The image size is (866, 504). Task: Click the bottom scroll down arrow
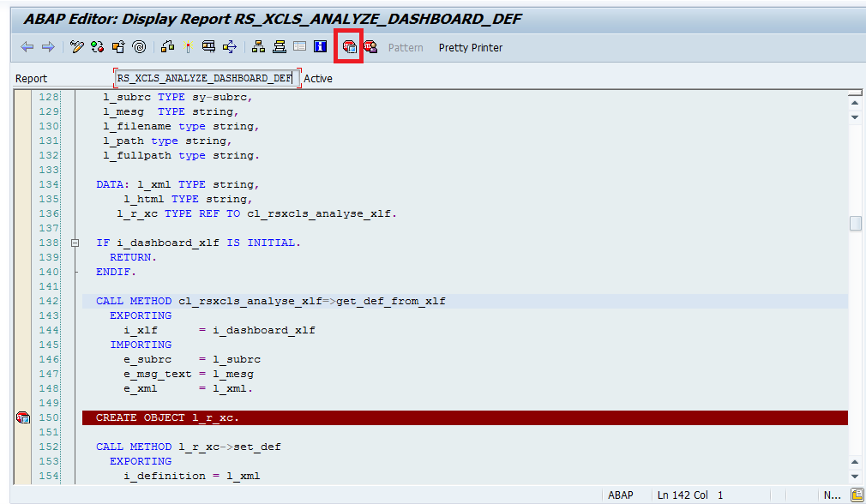[855, 477]
